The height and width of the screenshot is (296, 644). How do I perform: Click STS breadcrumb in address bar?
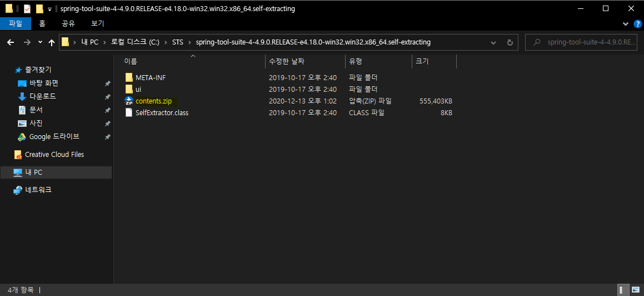click(x=178, y=42)
